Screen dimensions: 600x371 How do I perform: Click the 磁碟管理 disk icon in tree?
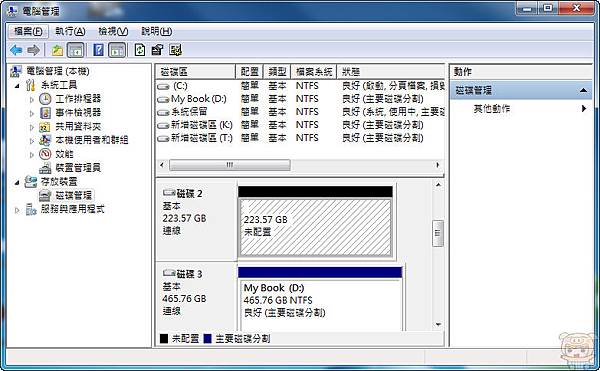click(x=45, y=195)
